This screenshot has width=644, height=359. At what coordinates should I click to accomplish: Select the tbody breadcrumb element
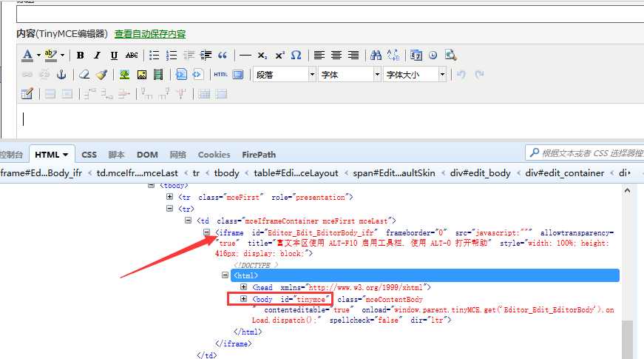coord(226,173)
